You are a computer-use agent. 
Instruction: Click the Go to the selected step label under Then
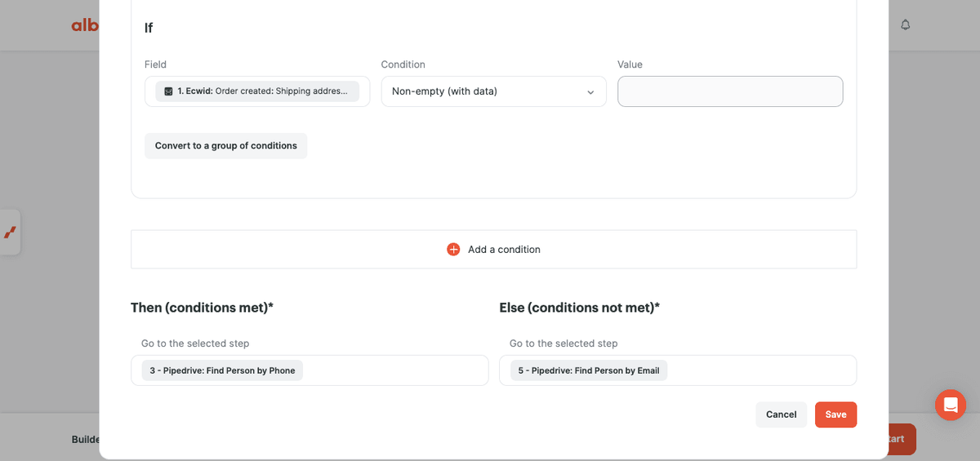195,344
